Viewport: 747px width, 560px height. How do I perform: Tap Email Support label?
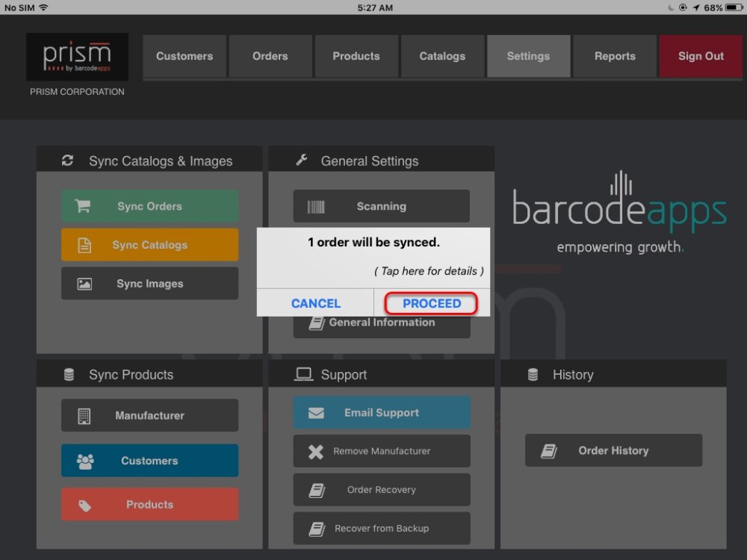click(382, 412)
